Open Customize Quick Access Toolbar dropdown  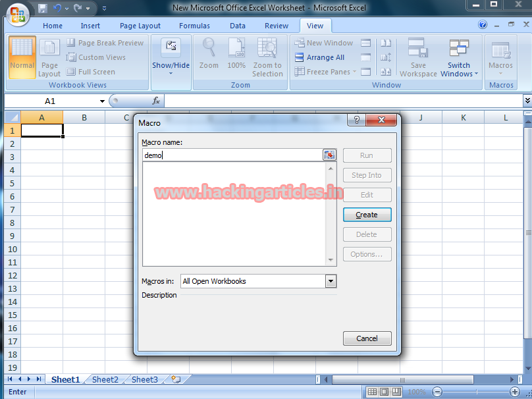tap(104, 9)
